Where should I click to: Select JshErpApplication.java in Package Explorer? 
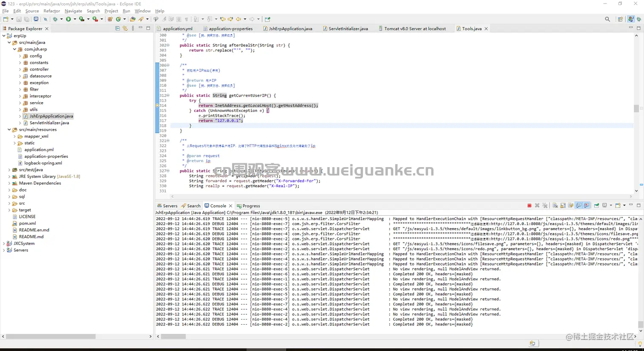[x=48, y=116]
